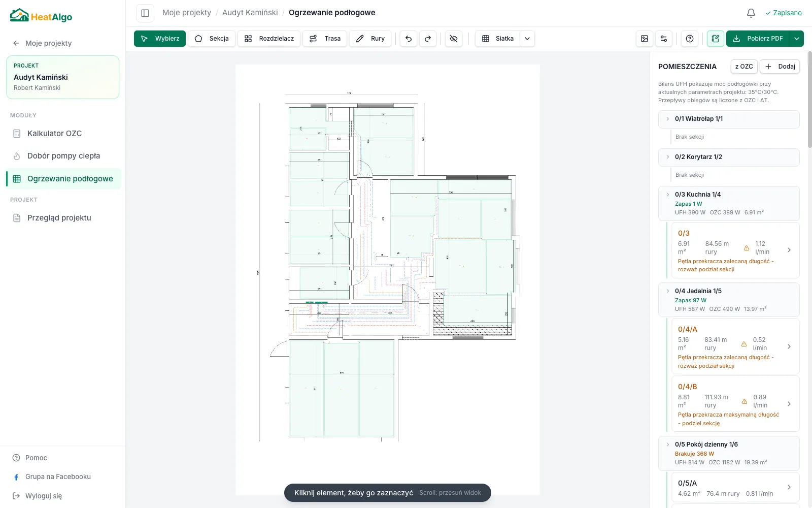Click green manifold marker on floor plan
This screenshot has height=508, width=812.
(x=316, y=303)
